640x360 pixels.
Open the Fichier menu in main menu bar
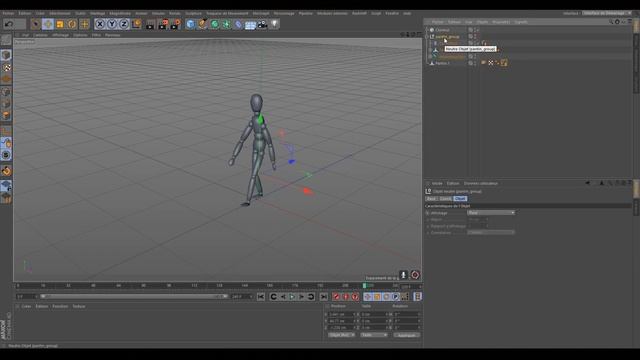click(8, 13)
